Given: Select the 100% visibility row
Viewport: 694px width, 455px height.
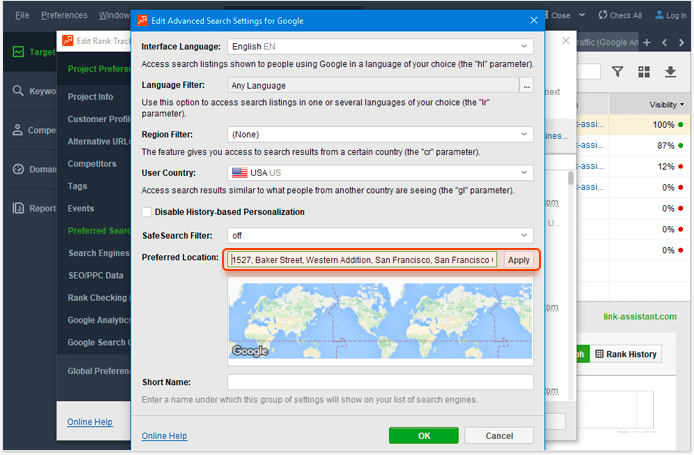Looking at the screenshot, I should point(633,124).
